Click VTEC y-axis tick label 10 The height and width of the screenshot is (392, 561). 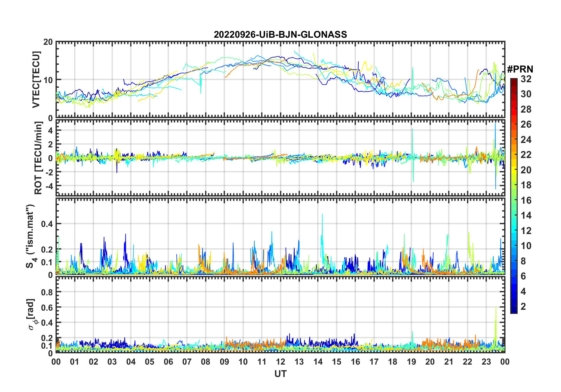point(48,80)
